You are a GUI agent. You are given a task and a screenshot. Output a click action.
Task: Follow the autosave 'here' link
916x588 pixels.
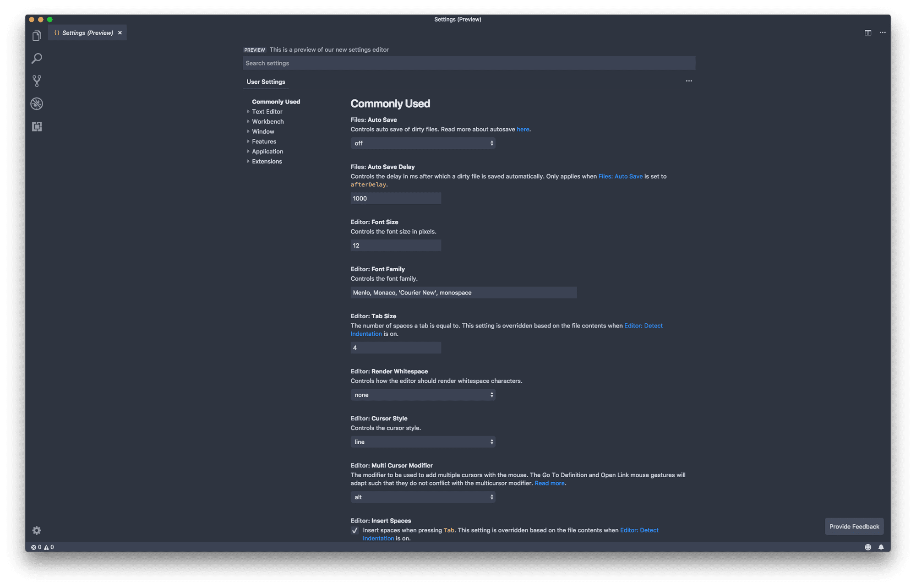[523, 130]
